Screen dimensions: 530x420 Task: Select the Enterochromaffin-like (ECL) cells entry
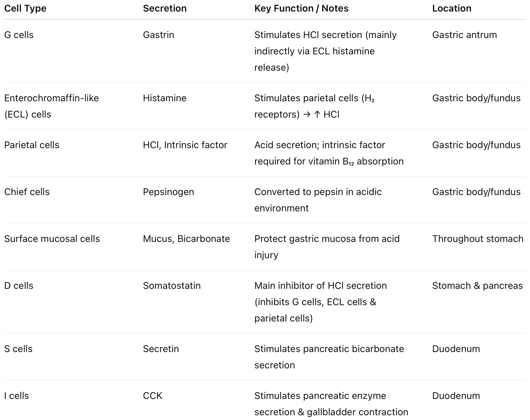(x=51, y=106)
